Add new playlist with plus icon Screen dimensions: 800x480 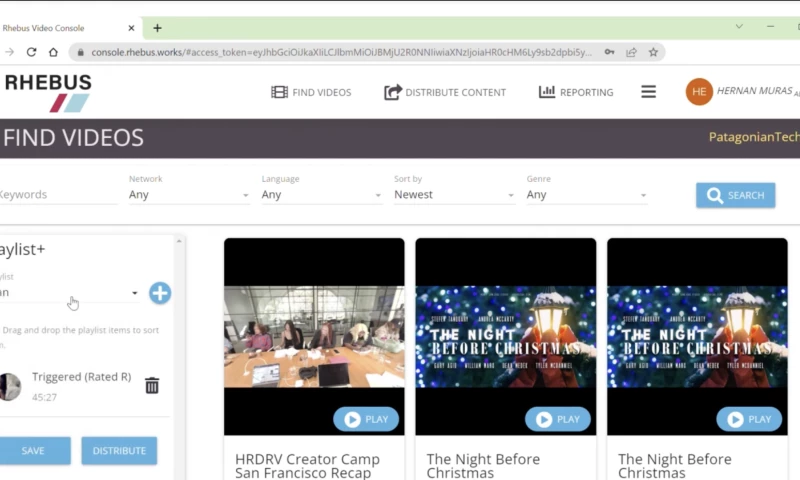point(160,293)
